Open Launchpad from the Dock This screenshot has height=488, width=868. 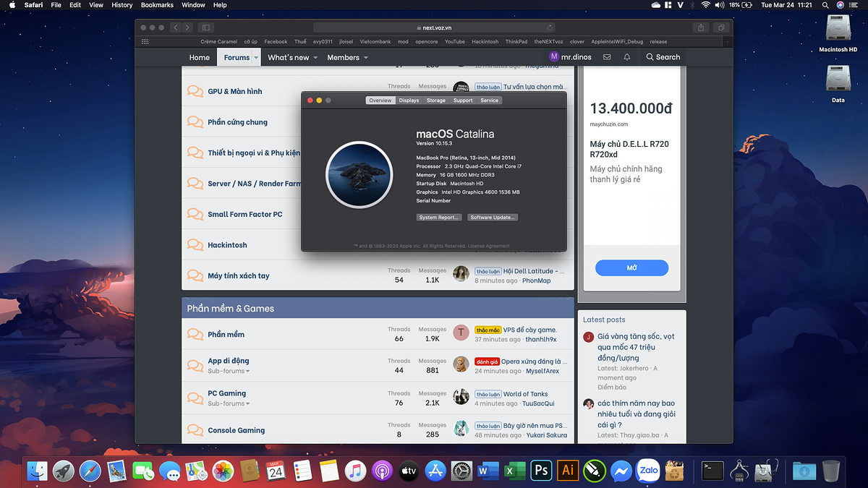click(64, 471)
